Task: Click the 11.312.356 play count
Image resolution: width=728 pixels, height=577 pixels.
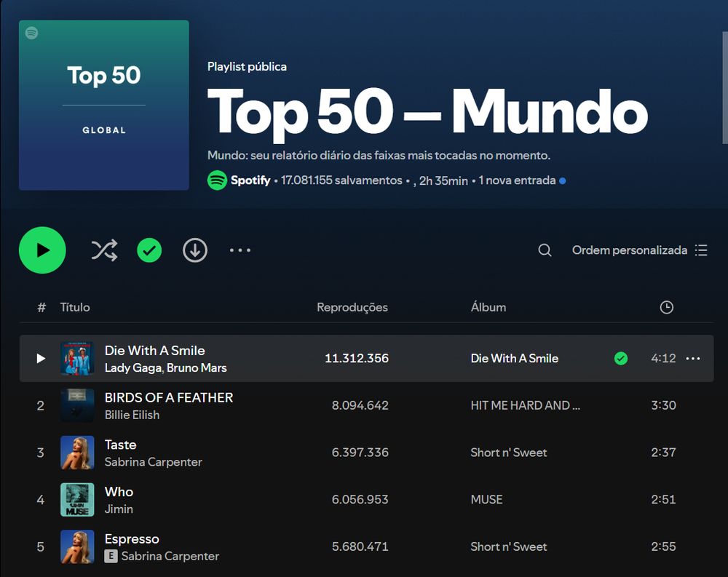Action: coord(357,359)
